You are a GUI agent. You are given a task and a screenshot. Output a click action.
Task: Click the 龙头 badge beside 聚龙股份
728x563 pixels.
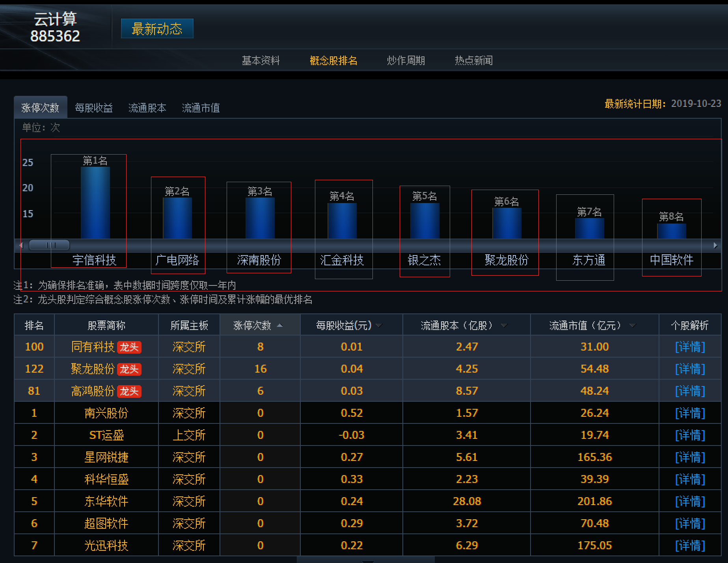point(129,369)
